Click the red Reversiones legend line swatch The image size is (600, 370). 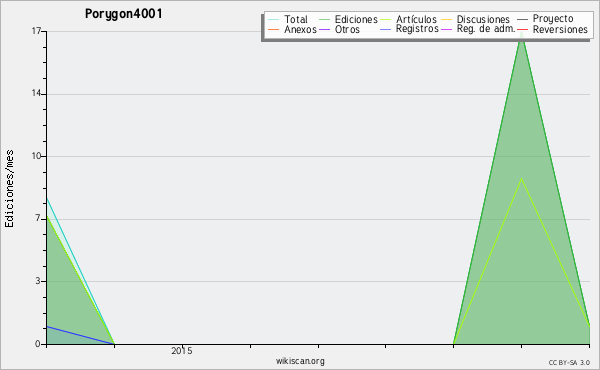(x=522, y=29)
